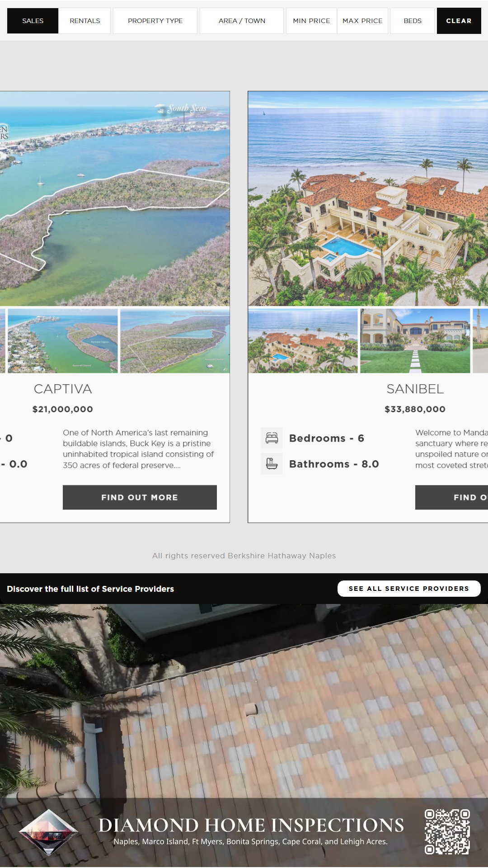Image resolution: width=488 pixels, height=868 pixels.
Task: Clear all search filters
Action: tap(459, 21)
